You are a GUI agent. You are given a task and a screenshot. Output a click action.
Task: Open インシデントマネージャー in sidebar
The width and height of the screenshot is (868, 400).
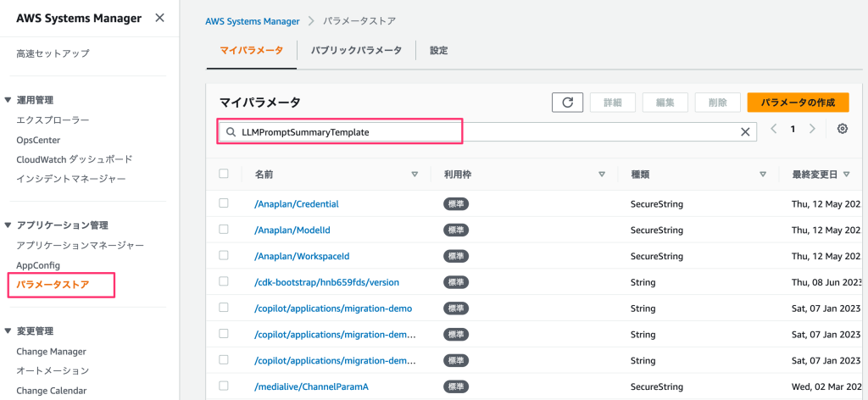[71, 180]
